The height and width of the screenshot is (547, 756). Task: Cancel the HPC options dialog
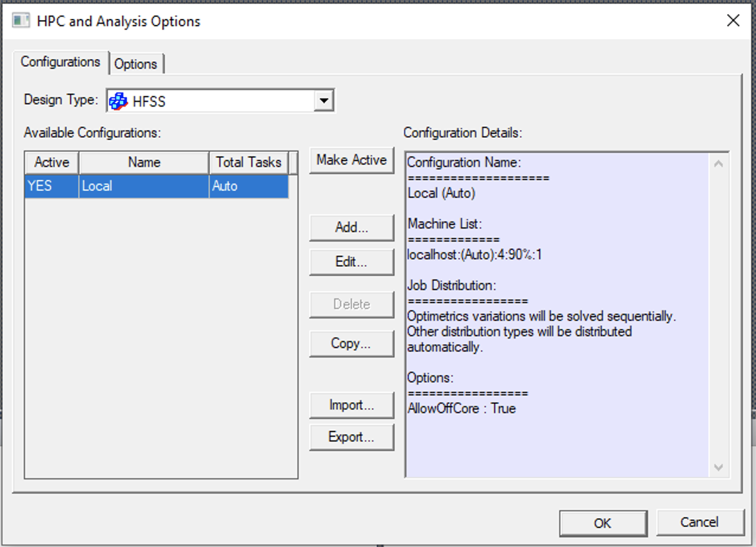pos(700,522)
